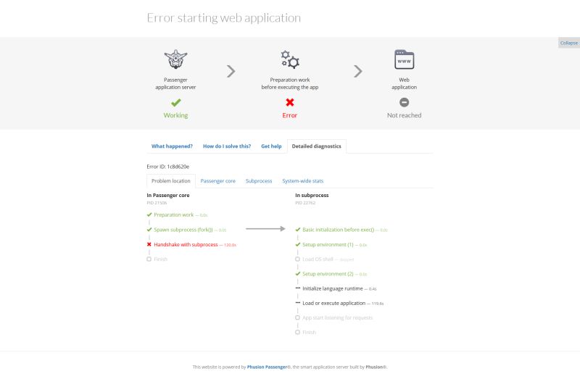Click the Handshake with subprocess step text
580x392 pixels.
point(186,244)
